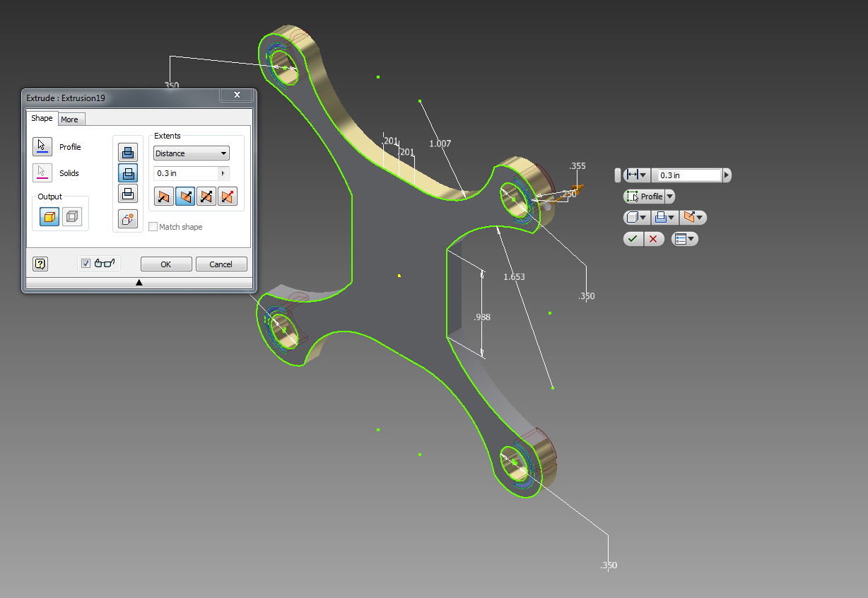
Task: Open the mini-toolbar distance extents dropdown
Action: coord(636,175)
